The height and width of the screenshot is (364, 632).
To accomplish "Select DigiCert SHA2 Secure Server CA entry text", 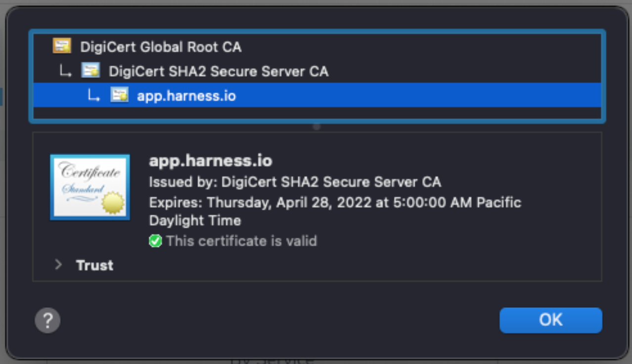I will point(218,71).
